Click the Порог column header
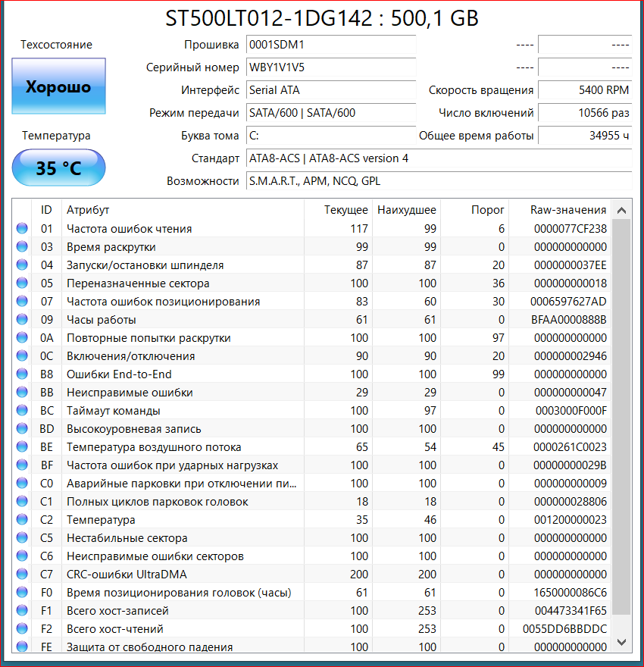The height and width of the screenshot is (667, 644). 487,210
